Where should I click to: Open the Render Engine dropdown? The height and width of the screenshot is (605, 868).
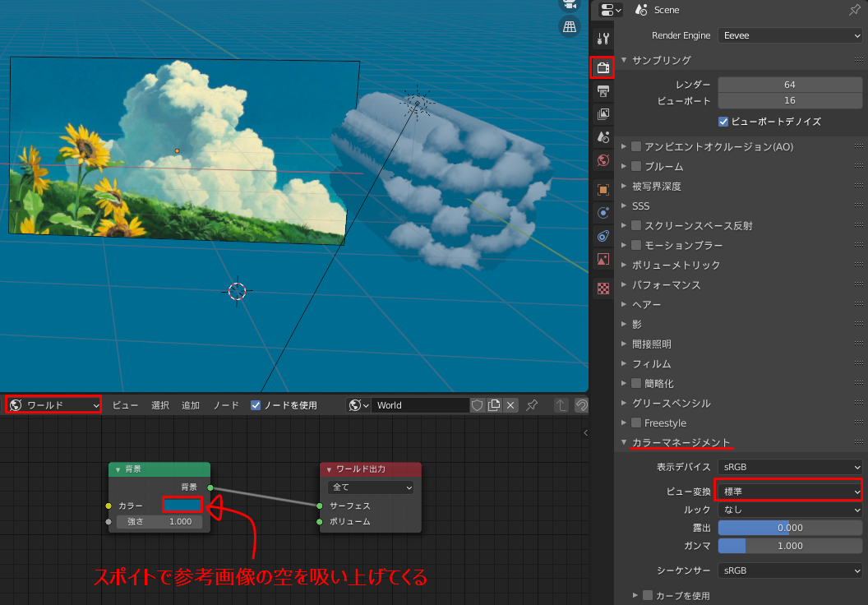point(787,35)
